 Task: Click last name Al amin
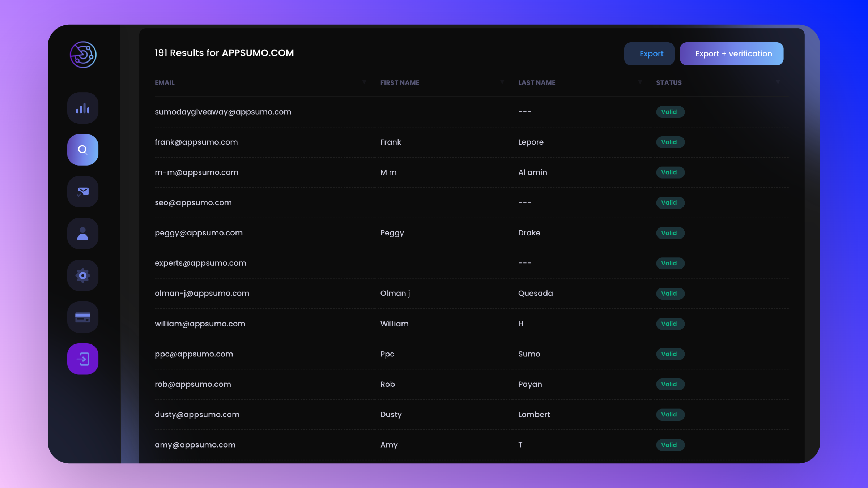(532, 172)
